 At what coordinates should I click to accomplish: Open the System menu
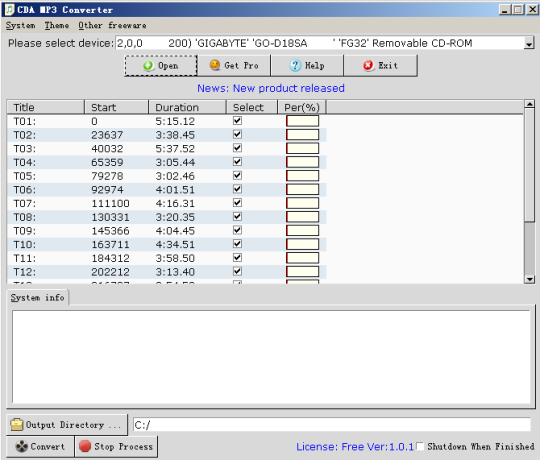click(x=20, y=25)
